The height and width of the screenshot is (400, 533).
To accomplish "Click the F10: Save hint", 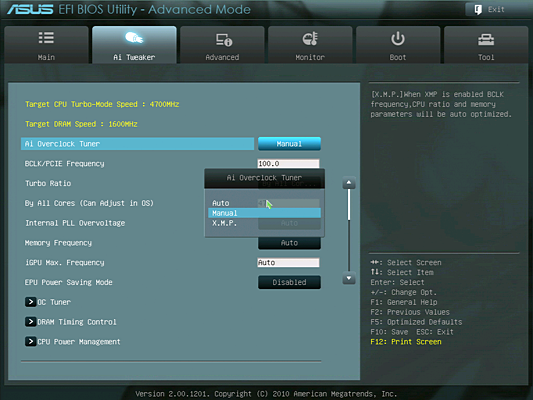I will click(x=389, y=332).
